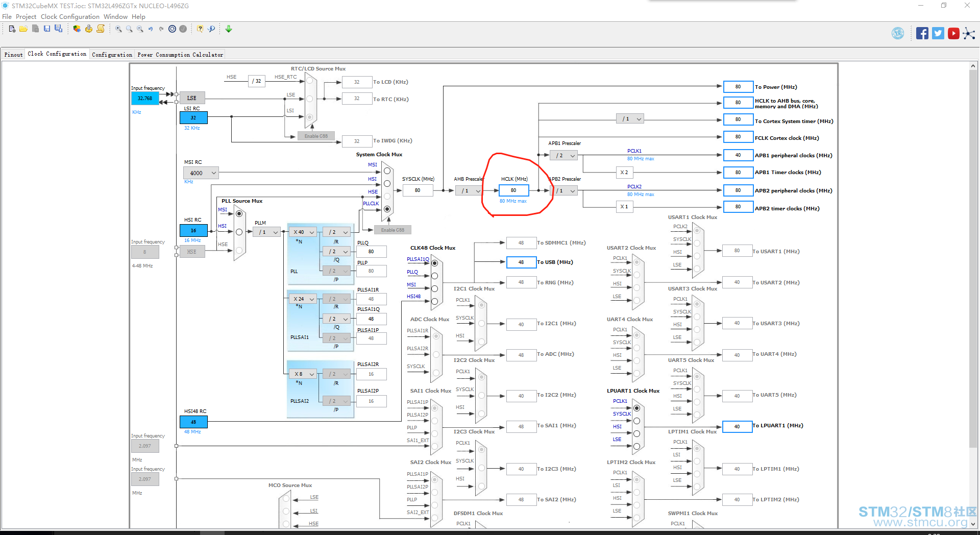Open the AHB Prescaler dropdown
Viewport: 980px width, 535px height.
coord(470,191)
